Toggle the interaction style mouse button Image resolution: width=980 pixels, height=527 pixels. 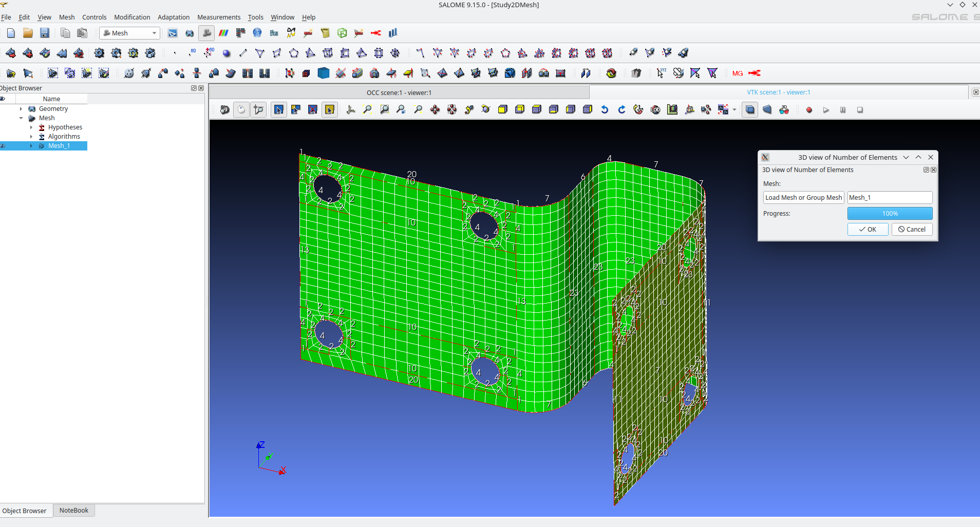(241, 109)
